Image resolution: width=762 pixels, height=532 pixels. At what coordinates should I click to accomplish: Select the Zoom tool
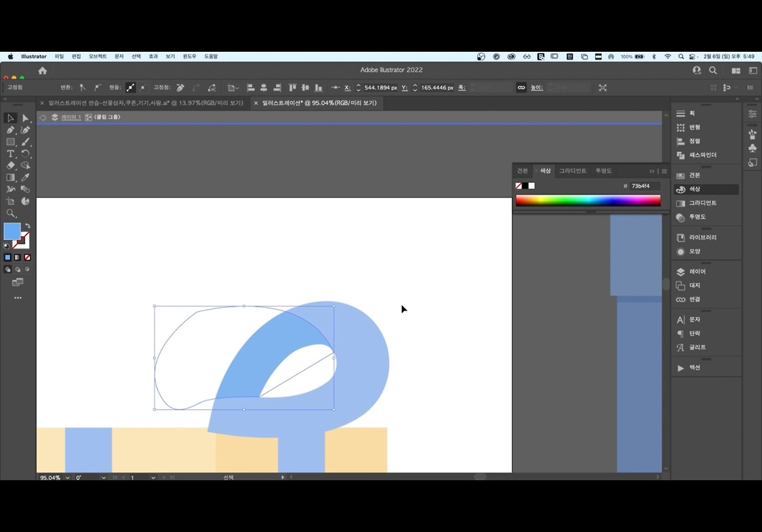pos(10,213)
